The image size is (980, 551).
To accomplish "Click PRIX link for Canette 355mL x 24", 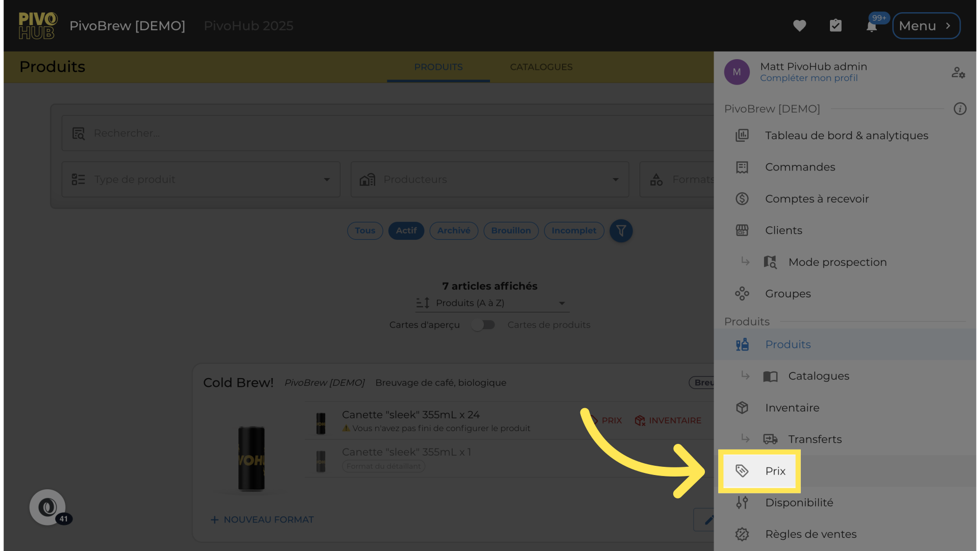I will coord(605,420).
